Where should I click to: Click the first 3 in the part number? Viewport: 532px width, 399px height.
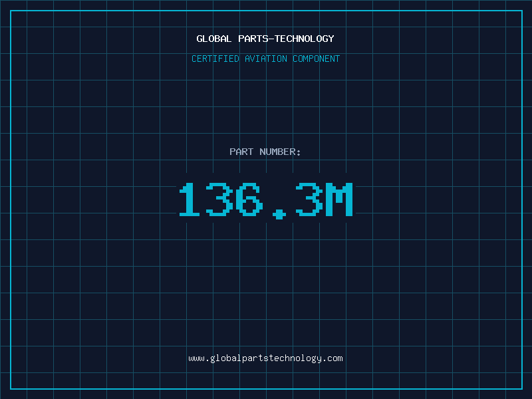tap(219, 199)
